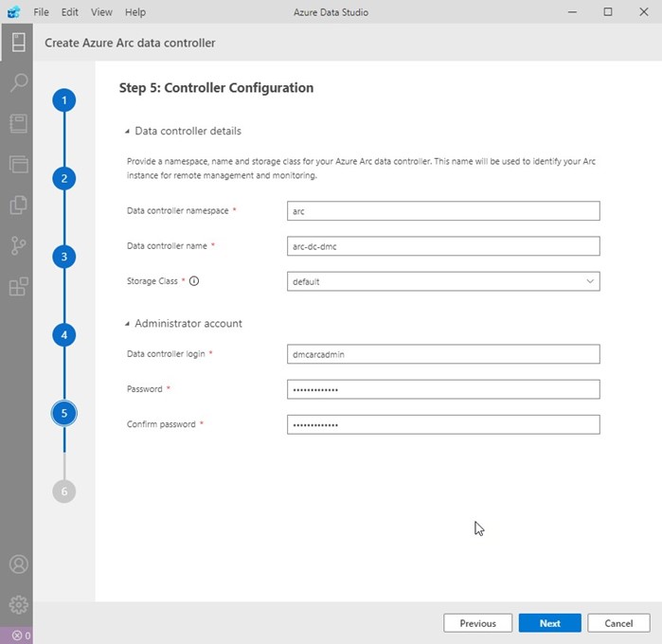
Task: Click the errors count status bar item
Action: coord(21,635)
